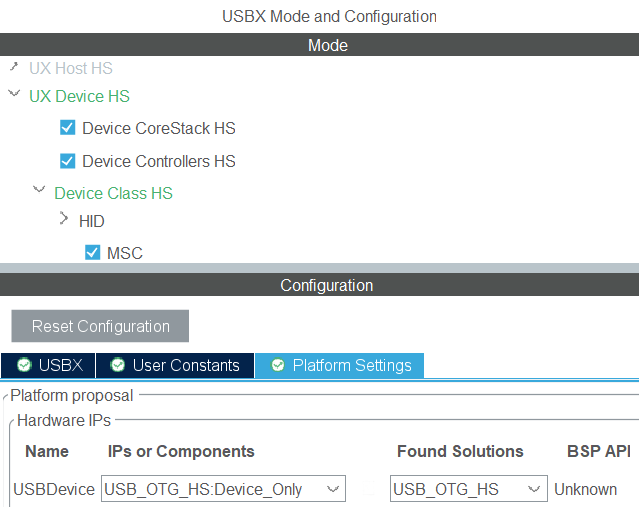Expand the HID class node
This screenshot has width=639, height=507.
coord(64,219)
